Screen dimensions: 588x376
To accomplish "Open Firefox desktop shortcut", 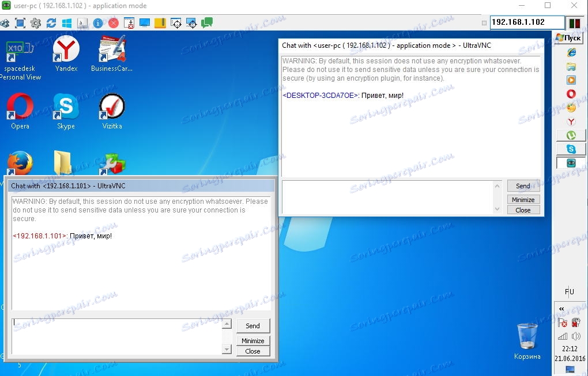I will (20, 163).
